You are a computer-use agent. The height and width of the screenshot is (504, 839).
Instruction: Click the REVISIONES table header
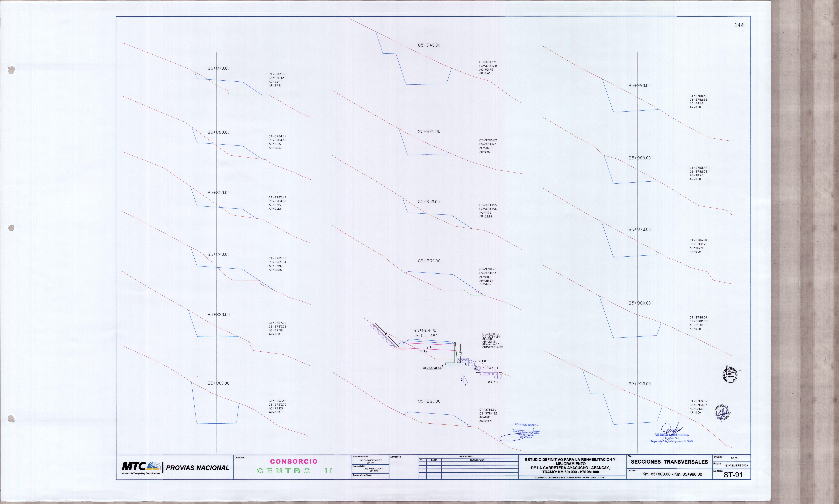point(466,456)
